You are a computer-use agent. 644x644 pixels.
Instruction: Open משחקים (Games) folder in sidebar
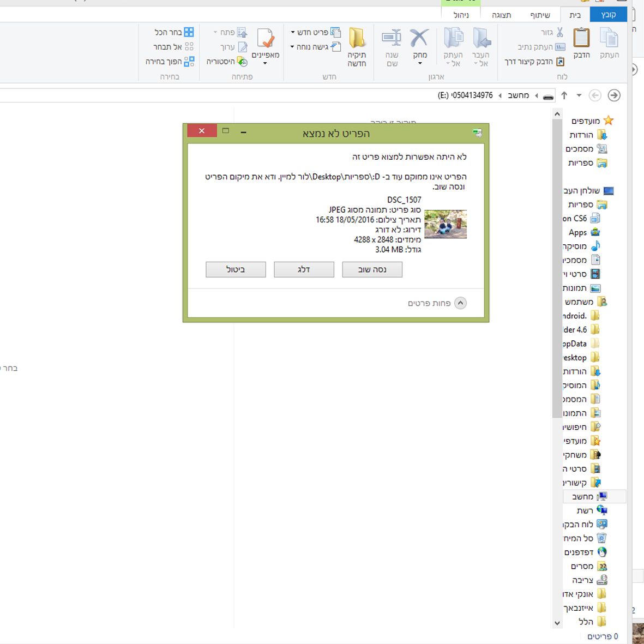coord(582,455)
